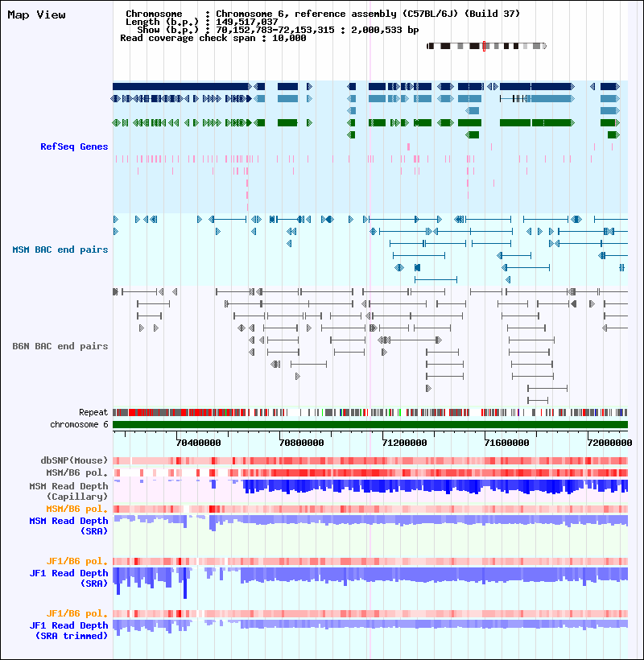644x660 pixels.
Task: Click the long dark-blue gene at top left
Action: (182, 86)
